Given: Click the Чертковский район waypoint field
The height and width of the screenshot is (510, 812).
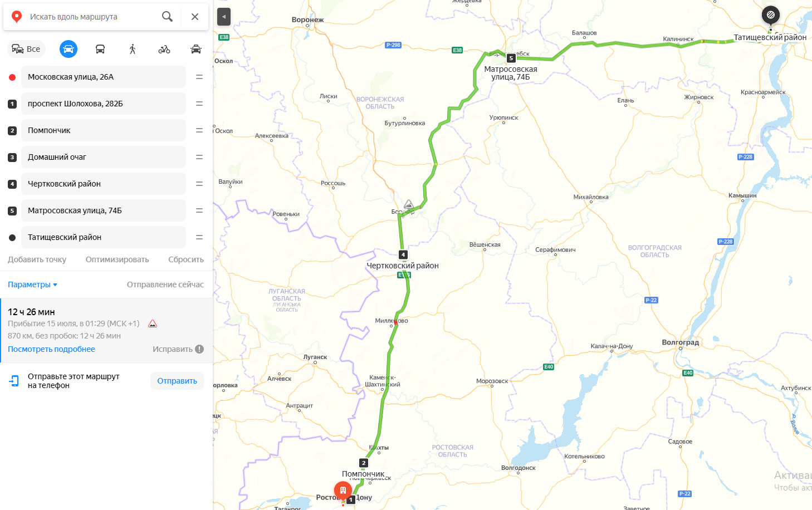Looking at the screenshot, I should click(104, 184).
